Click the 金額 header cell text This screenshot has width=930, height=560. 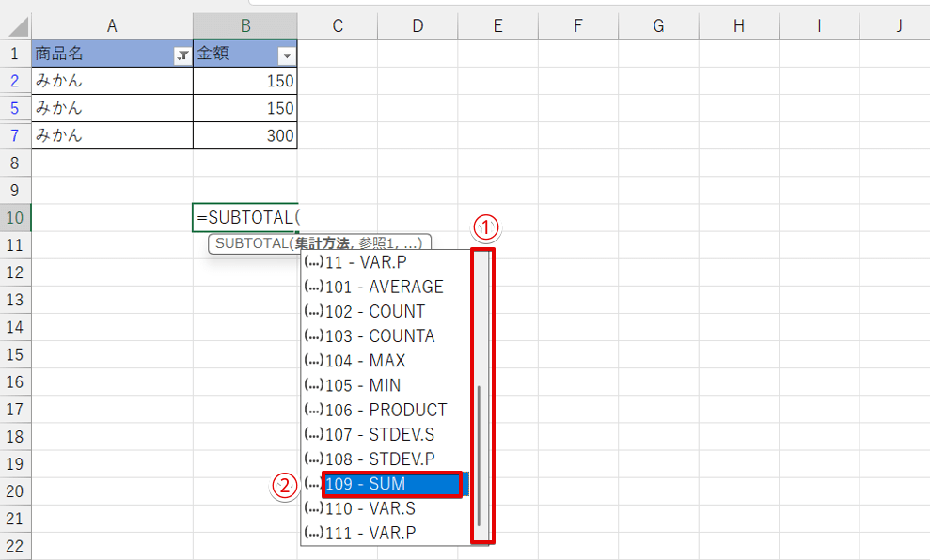pos(213,54)
